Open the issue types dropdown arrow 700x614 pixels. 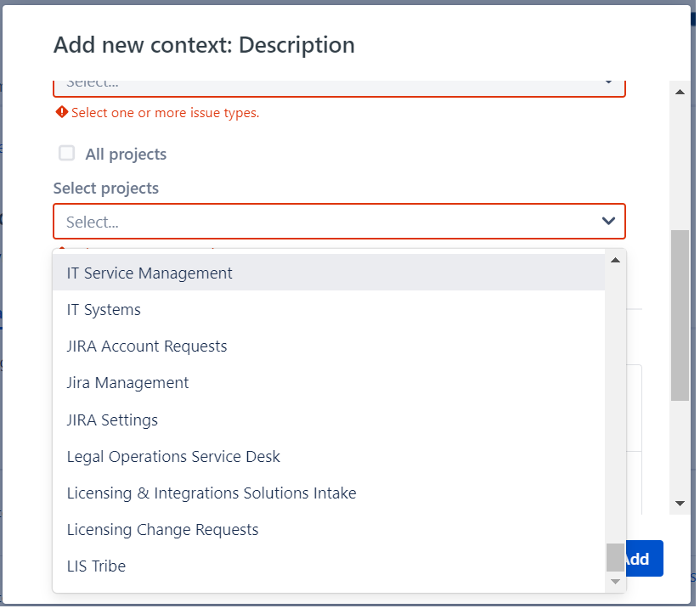click(x=608, y=82)
